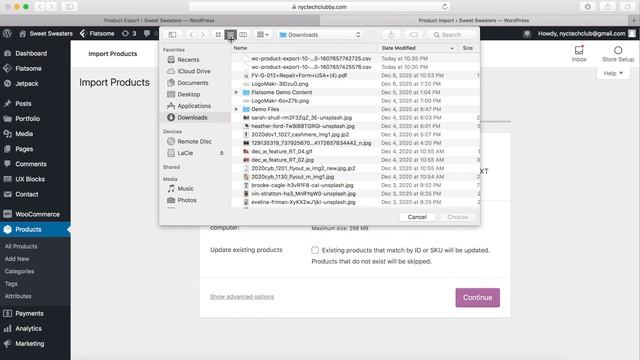Click the purple Continue button
Viewport: 640px width, 360px height.
pyautogui.click(x=478, y=298)
